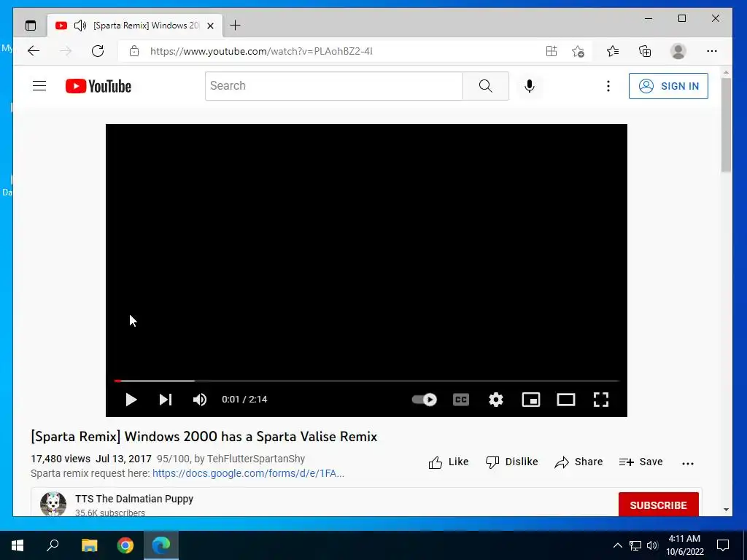Click the search magnifier button

click(485, 86)
